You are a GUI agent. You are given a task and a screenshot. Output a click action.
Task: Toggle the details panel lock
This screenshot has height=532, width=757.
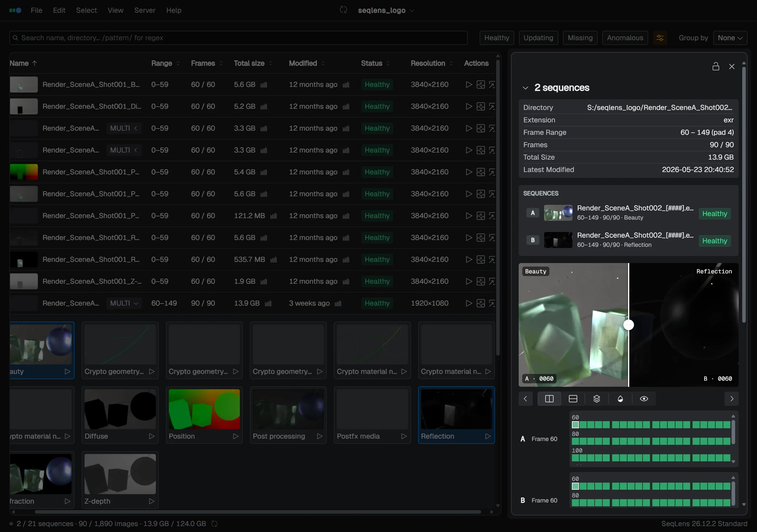(716, 66)
